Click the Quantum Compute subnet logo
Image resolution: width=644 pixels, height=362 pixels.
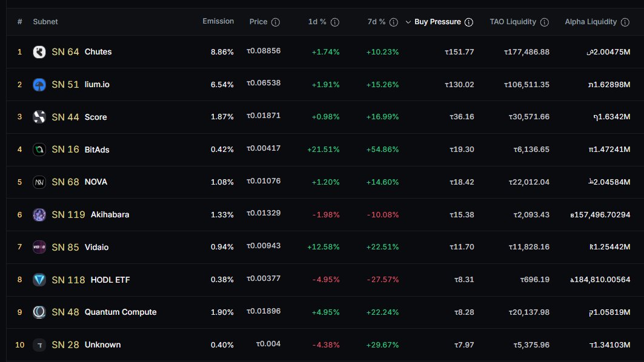click(x=39, y=312)
